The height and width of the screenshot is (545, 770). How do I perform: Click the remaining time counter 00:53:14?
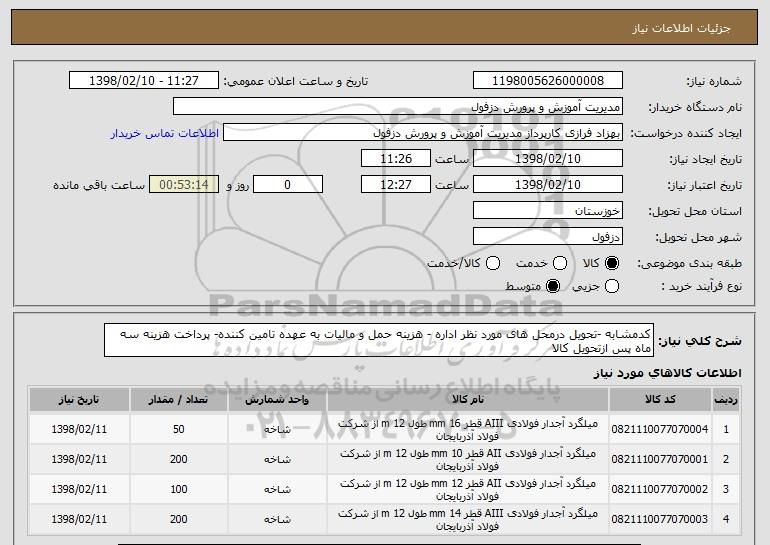coord(184,185)
